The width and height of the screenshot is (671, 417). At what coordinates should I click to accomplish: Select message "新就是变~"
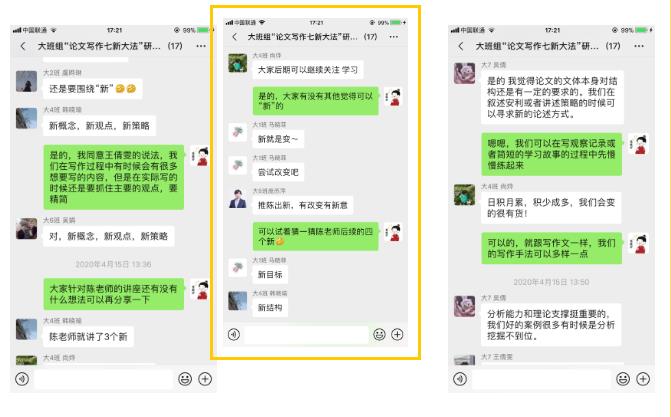(x=278, y=139)
